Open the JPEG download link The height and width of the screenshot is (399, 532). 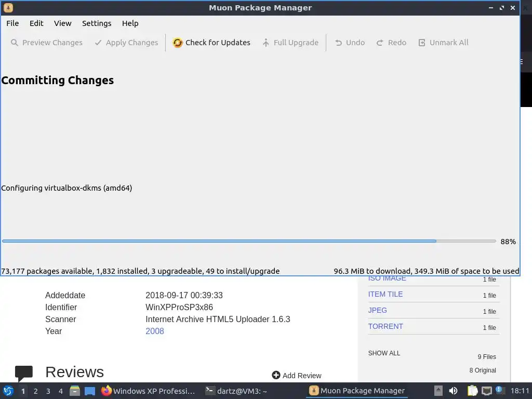[x=378, y=310]
